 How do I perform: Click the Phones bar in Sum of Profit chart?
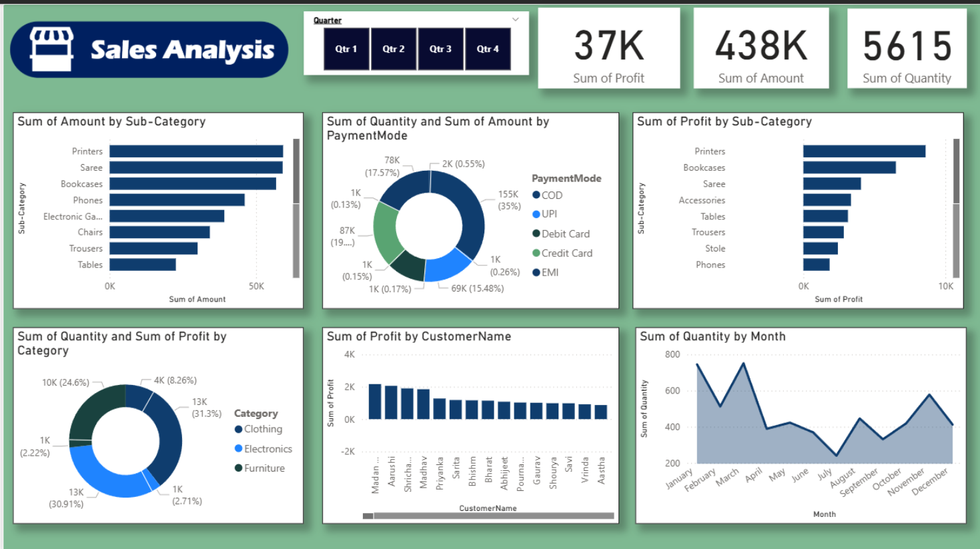817,264
